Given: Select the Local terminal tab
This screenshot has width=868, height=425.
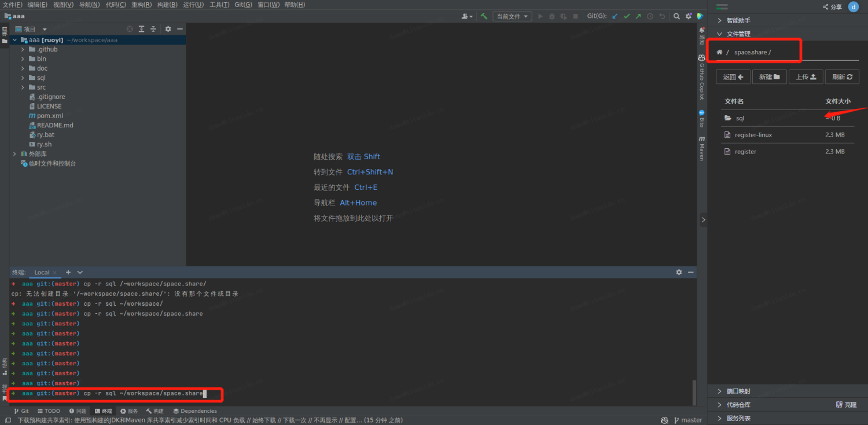Looking at the screenshot, I should point(42,272).
